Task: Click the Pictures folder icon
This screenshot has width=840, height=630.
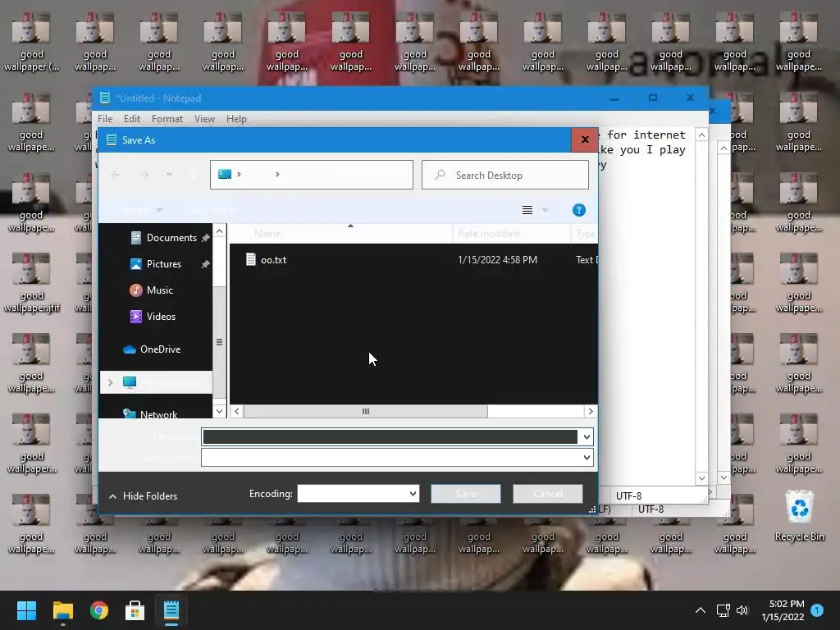Action: coord(136,263)
